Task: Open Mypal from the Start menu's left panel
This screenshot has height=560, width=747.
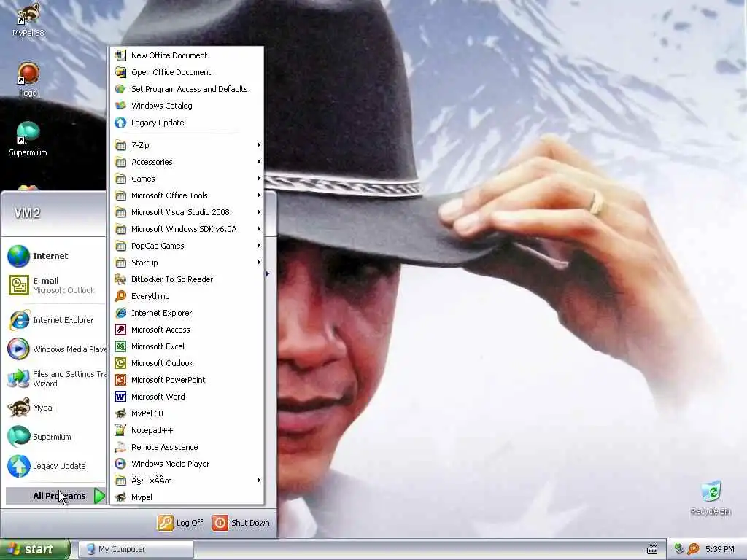Action: click(x=55, y=408)
